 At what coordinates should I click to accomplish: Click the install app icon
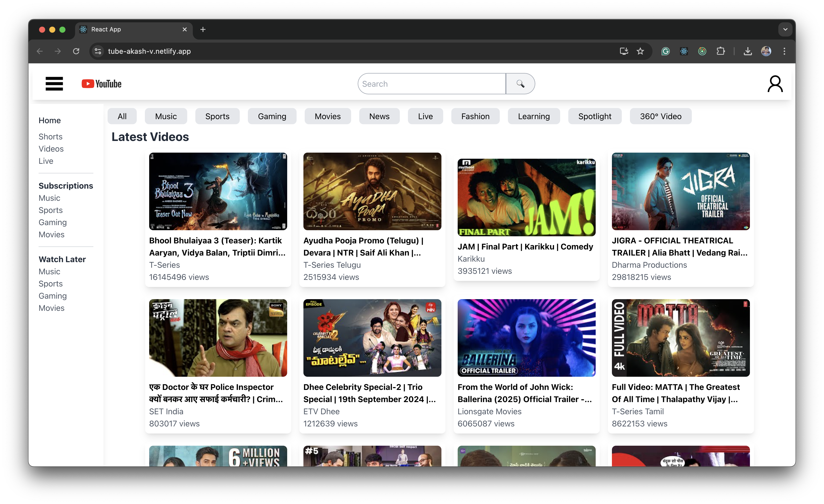pos(624,51)
